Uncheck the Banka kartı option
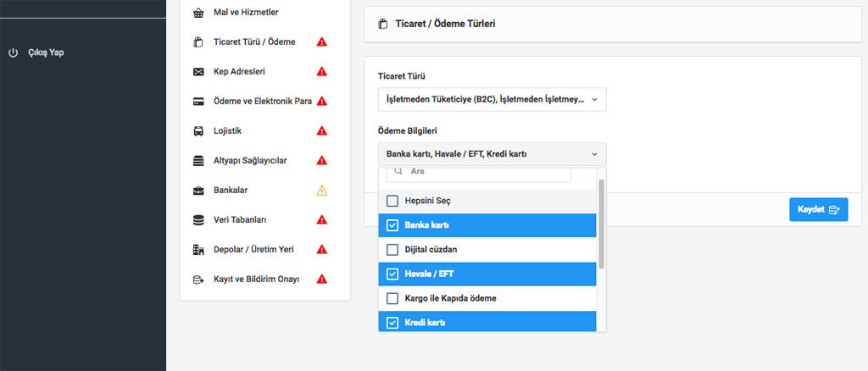868x371 pixels. tap(392, 225)
